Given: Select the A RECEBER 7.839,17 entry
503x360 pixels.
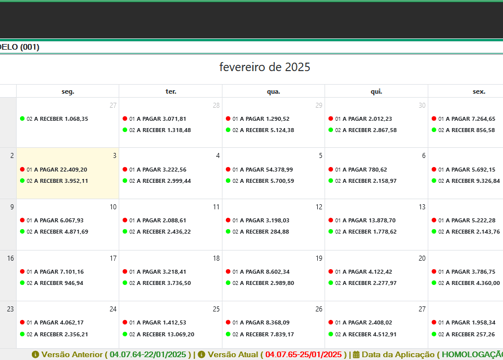Looking at the screenshot, I should [x=260, y=334].
